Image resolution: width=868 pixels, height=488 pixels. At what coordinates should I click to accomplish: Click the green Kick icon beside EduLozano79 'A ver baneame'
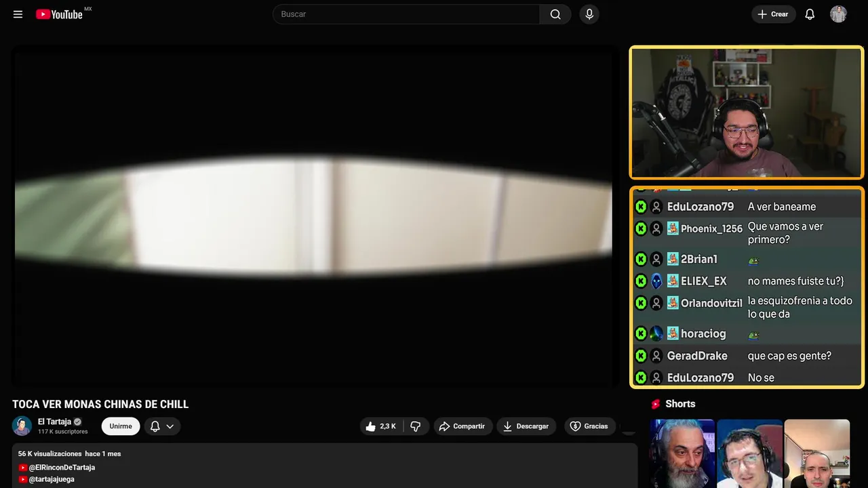coord(641,207)
